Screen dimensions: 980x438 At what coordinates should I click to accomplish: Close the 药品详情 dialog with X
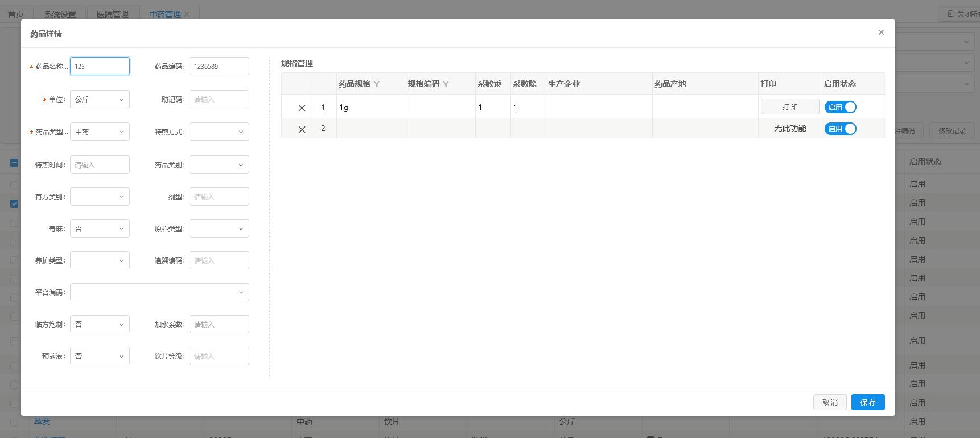coord(881,32)
